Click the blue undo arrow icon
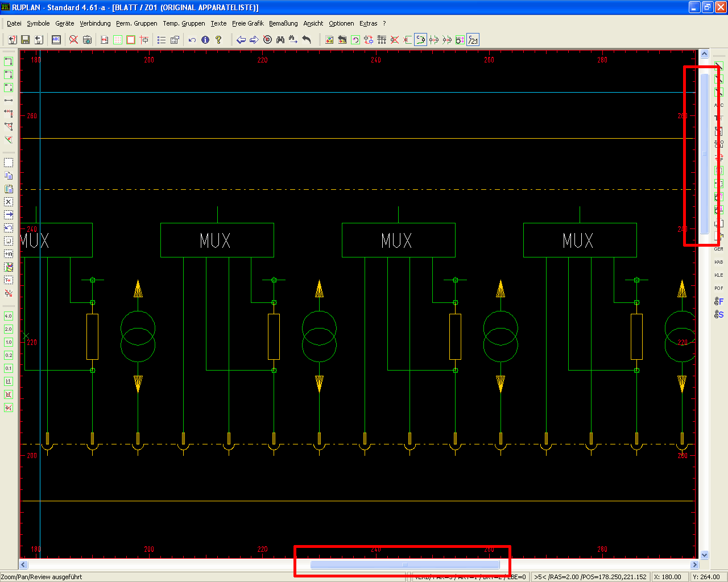Image resolution: width=728 pixels, height=582 pixels. tap(192, 40)
